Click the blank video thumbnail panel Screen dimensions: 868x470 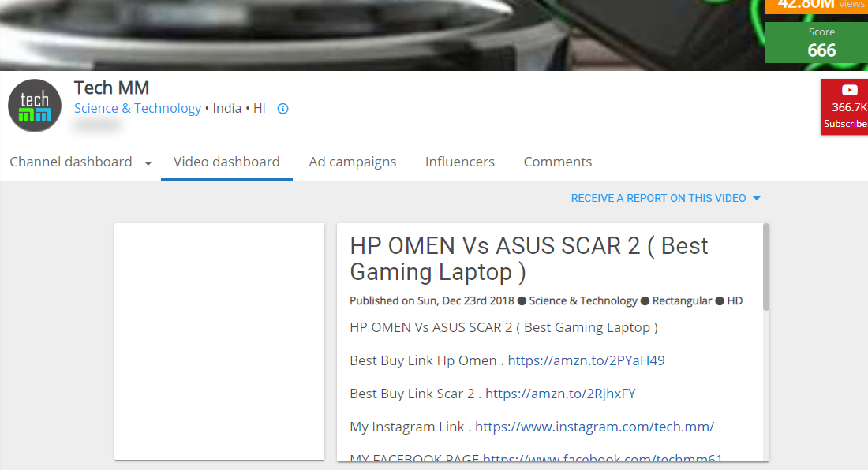coord(219,341)
